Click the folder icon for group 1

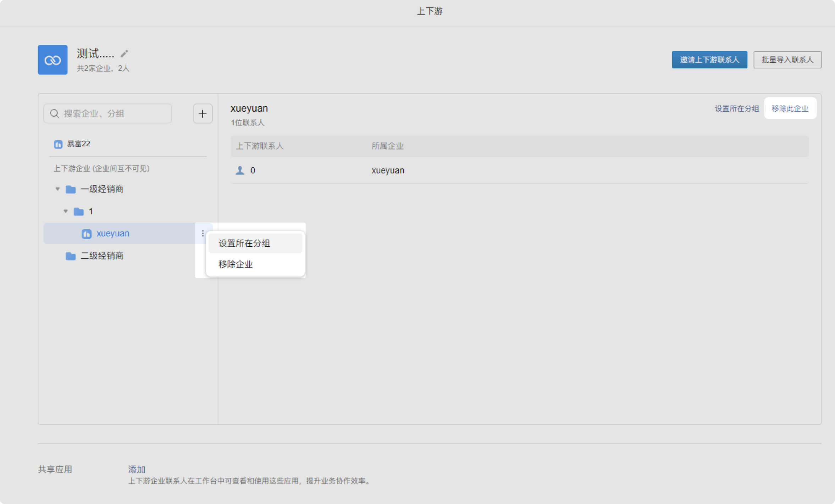78,212
